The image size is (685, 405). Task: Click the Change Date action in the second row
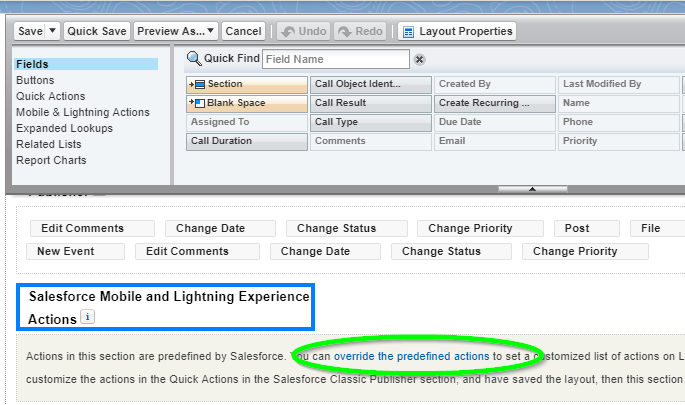coord(325,252)
